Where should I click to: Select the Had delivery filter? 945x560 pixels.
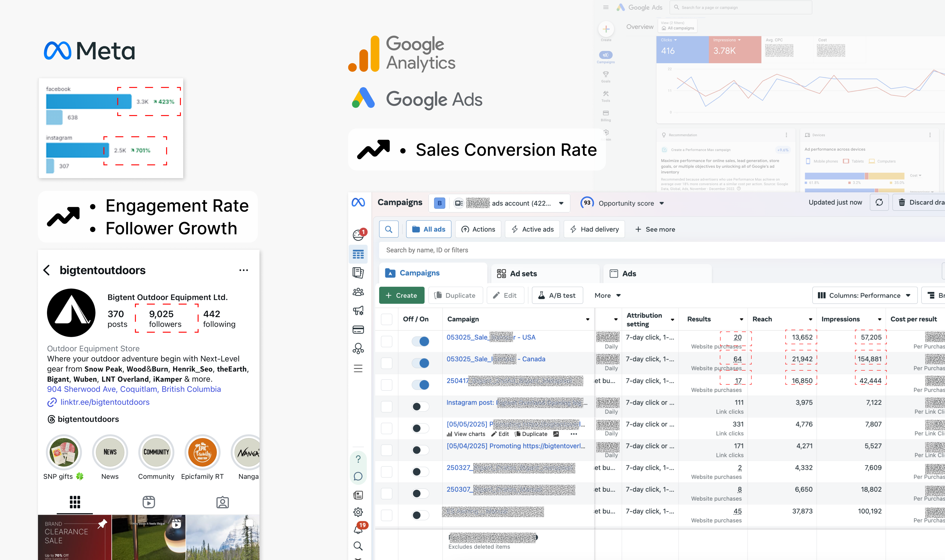pyautogui.click(x=594, y=229)
